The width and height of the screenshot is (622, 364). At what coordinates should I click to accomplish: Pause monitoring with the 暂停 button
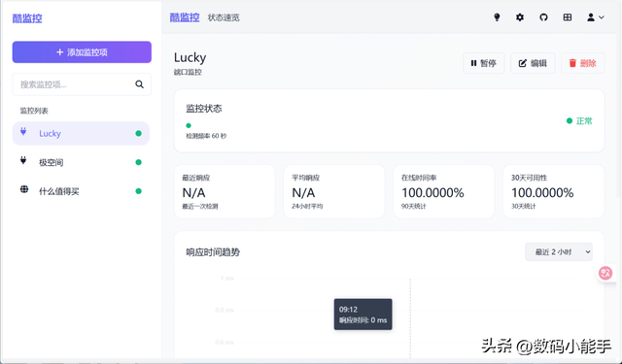[x=484, y=63]
